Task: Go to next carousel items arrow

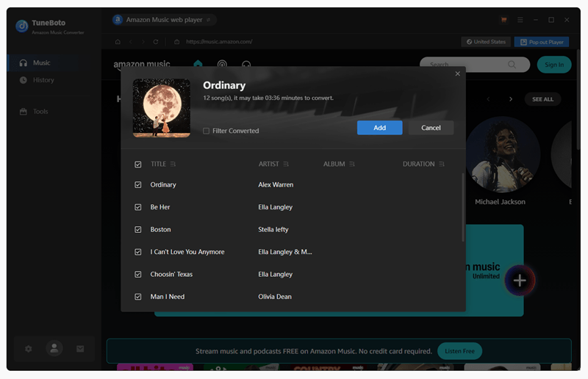Action: tap(510, 99)
